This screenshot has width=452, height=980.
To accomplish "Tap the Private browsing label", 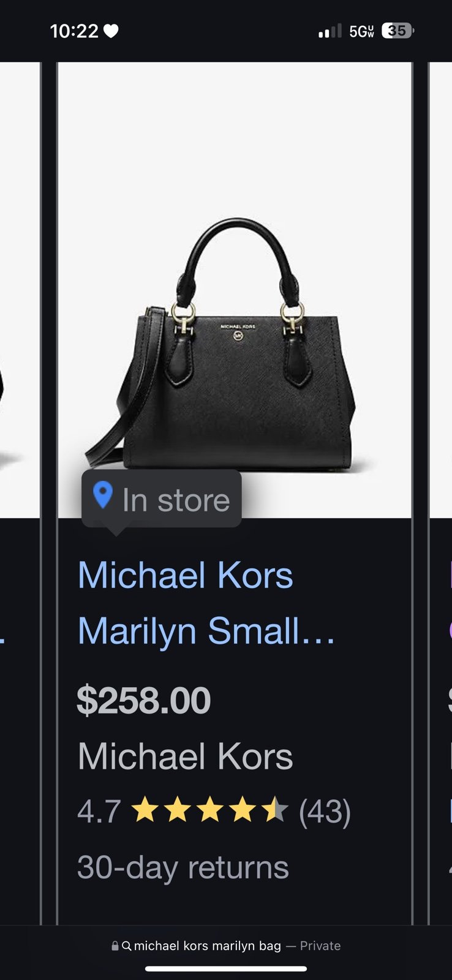I will pos(320,946).
